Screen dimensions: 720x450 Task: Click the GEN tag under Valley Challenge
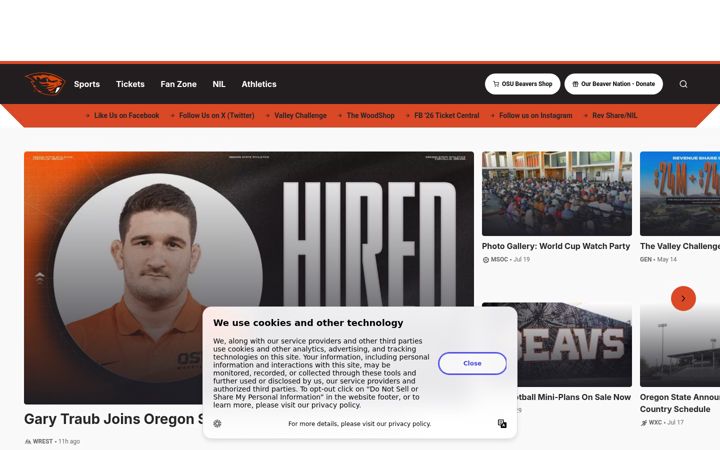click(646, 259)
